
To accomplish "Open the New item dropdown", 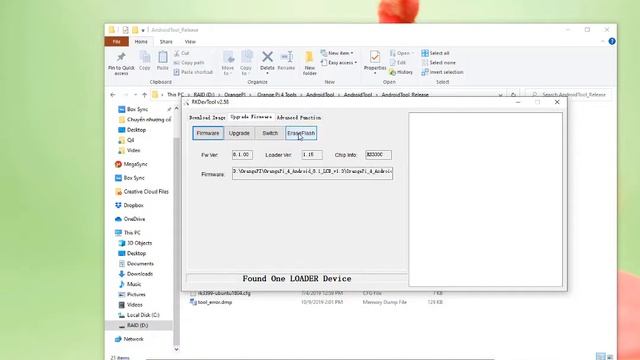I will 337,53.
